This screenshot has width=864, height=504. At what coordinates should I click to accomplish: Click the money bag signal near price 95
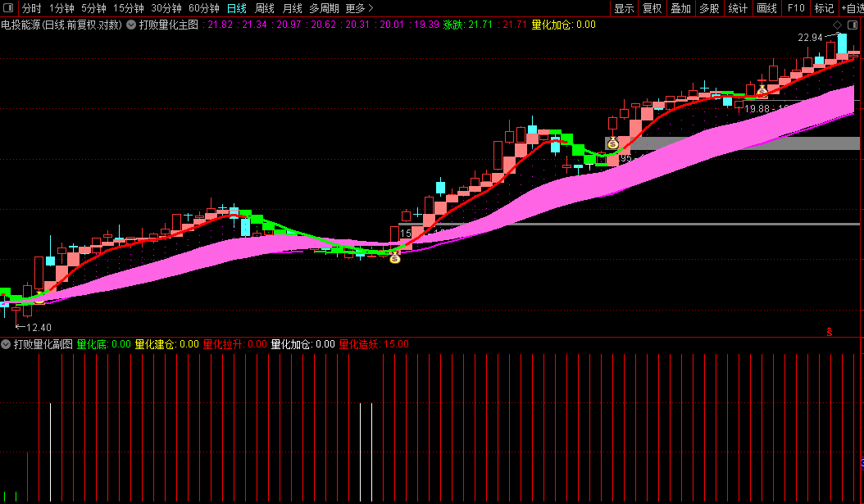pos(612,143)
